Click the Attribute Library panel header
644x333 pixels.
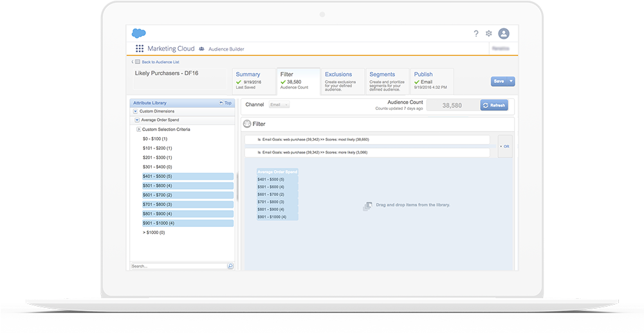coord(182,103)
